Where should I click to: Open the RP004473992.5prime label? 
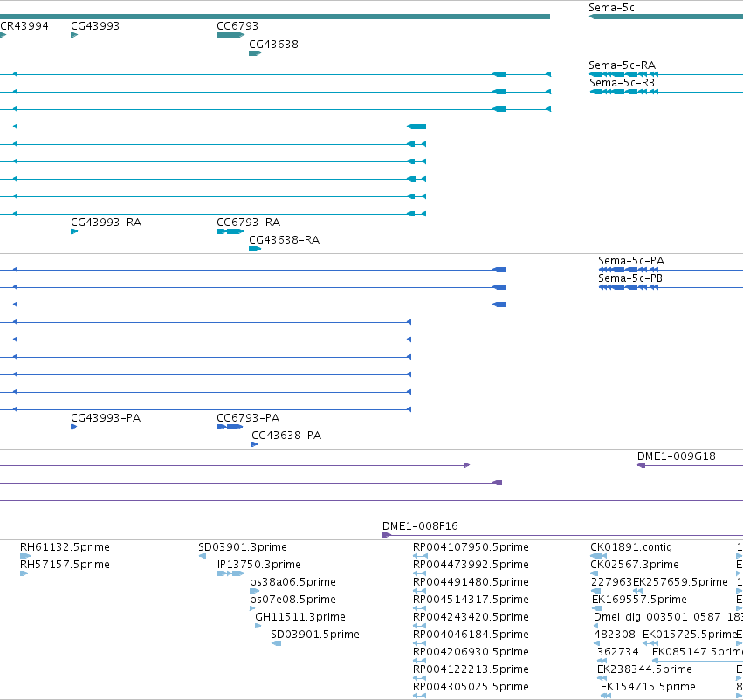[471, 565]
